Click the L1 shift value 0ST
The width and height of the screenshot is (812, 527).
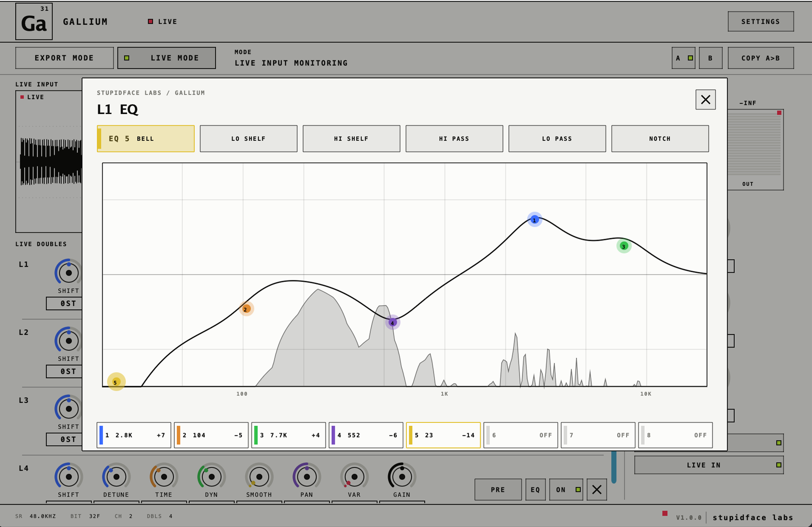[x=64, y=304]
